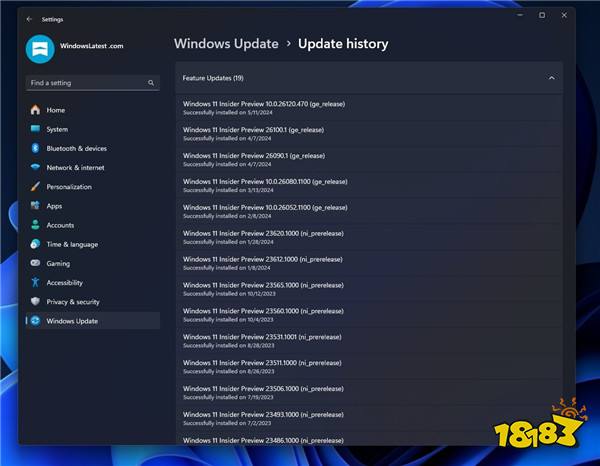The image size is (600, 466).
Task: Select Insider Preview 23560.1000 entry
Action: (369, 315)
